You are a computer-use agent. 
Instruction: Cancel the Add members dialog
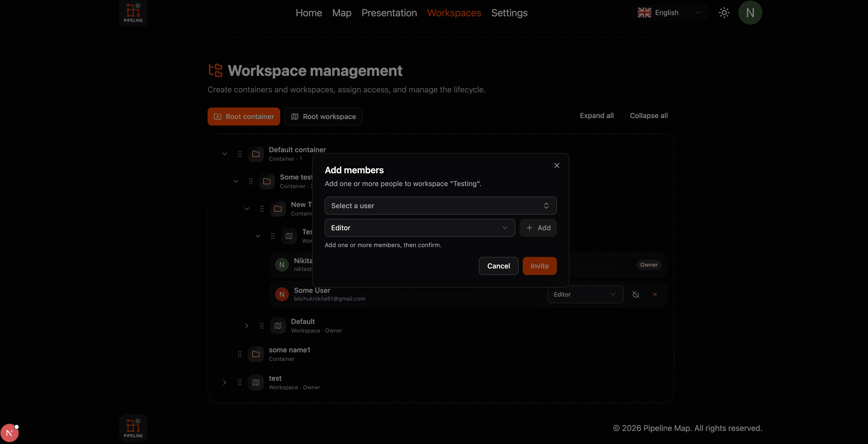498,266
